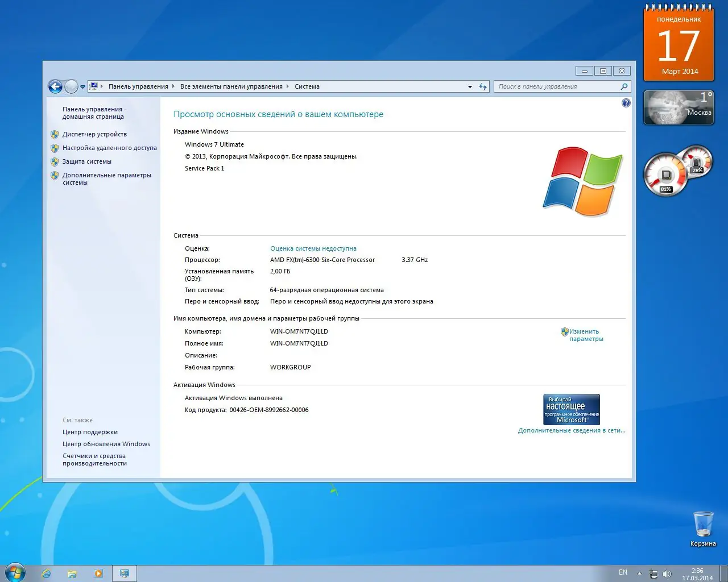Select '64-разрядная операционная система' text
This screenshot has width=728, height=582.
327,290
